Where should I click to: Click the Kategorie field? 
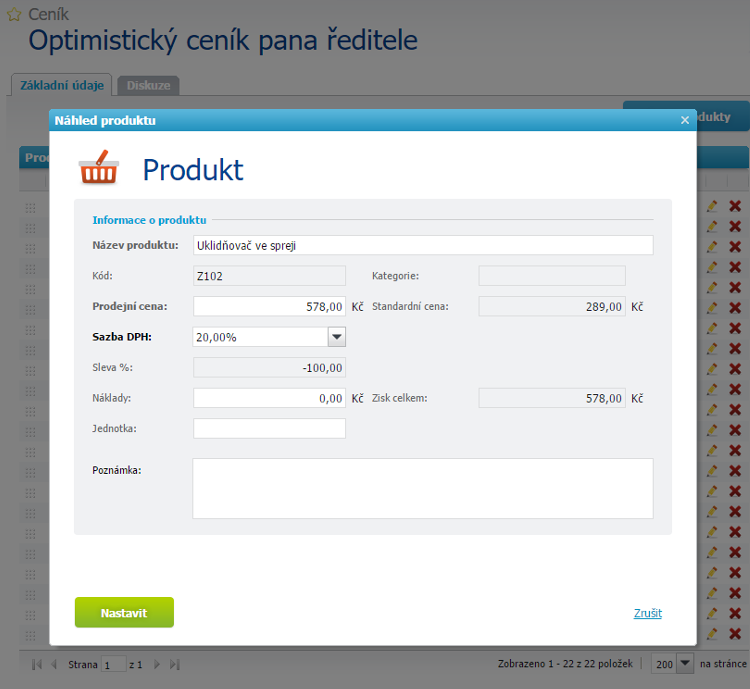[x=552, y=276]
